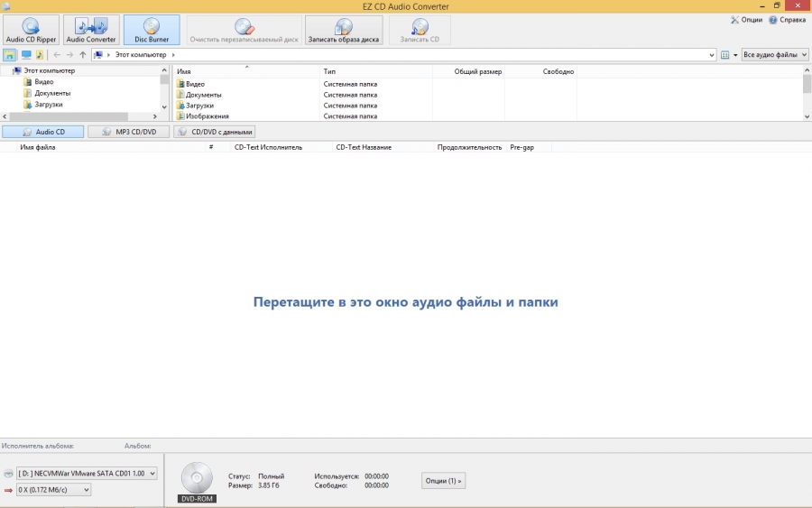Click the 'Записать образа диска' button
812x508 pixels.
pos(344,30)
